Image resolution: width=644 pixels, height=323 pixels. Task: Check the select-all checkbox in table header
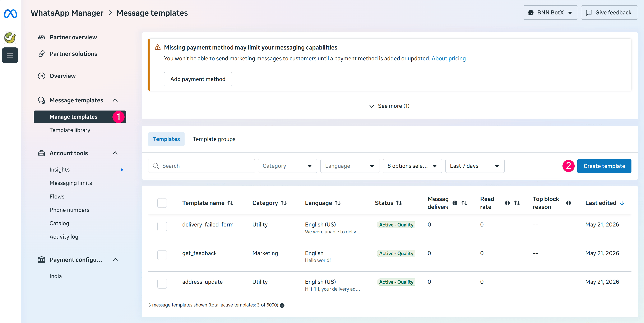click(162, 203)
